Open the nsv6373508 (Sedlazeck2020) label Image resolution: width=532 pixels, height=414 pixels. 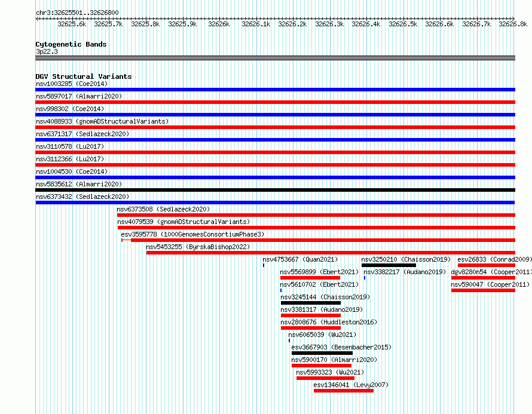tap(163, 209)
